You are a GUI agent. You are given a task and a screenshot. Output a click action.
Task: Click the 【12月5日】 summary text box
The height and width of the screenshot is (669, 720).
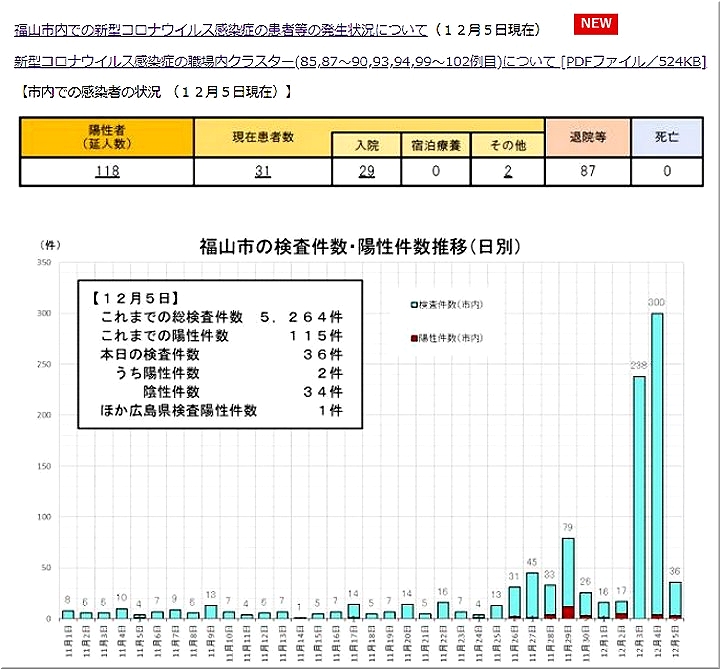click(x=212, y=354)
